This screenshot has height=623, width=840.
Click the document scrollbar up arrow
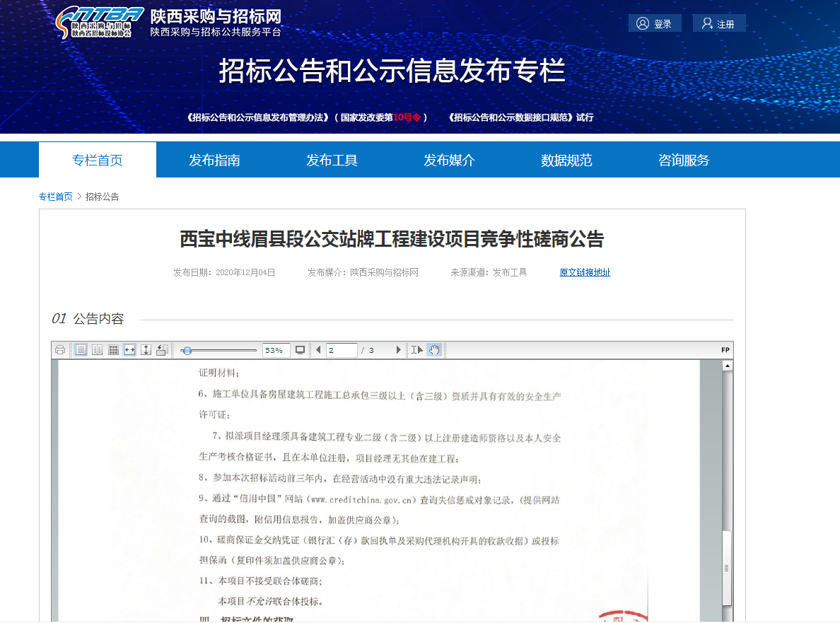[727, 366]
